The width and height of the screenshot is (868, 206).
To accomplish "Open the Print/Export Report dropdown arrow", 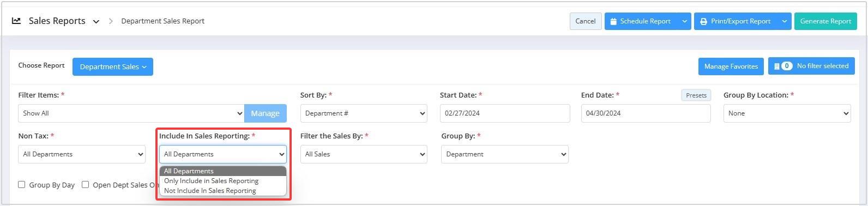I will click(784, 21).
